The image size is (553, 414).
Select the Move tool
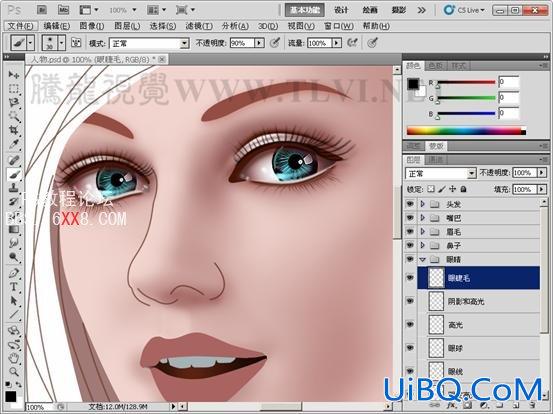[14, 74]
